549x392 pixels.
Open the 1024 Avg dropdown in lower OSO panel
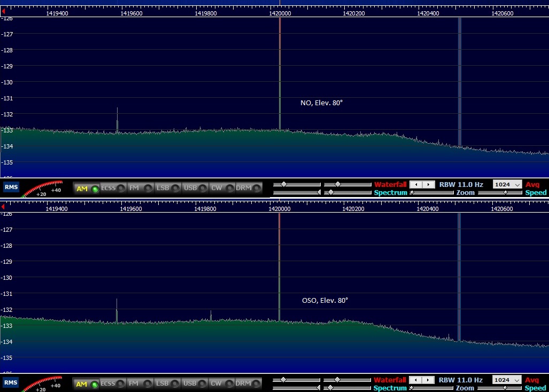pyautogui.click(x=507, y=380)
